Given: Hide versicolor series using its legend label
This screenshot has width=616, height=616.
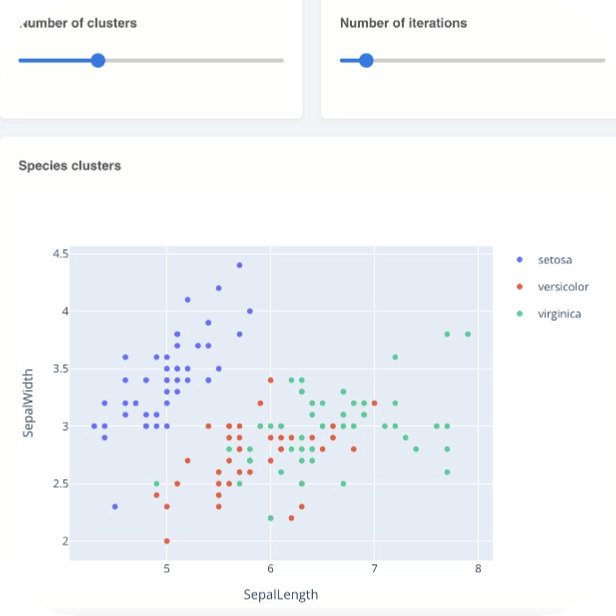Looking at the screenshot, I should (x=564, y=287).
